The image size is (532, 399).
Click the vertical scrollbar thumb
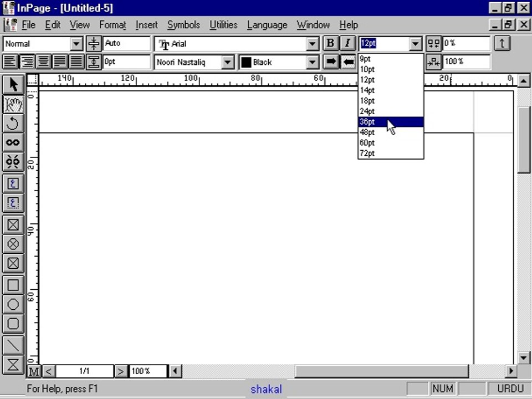(x=524, y=140)
